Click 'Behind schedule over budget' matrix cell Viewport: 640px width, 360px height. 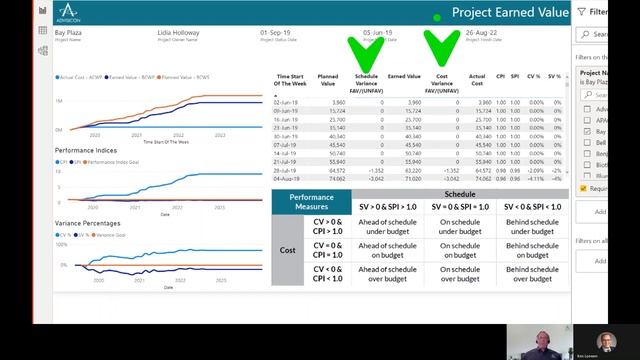532,274
